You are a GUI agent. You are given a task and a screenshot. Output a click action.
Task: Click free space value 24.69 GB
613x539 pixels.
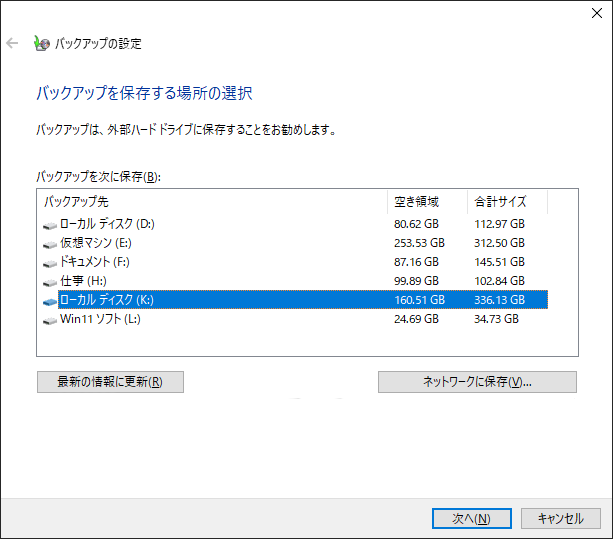416,319
